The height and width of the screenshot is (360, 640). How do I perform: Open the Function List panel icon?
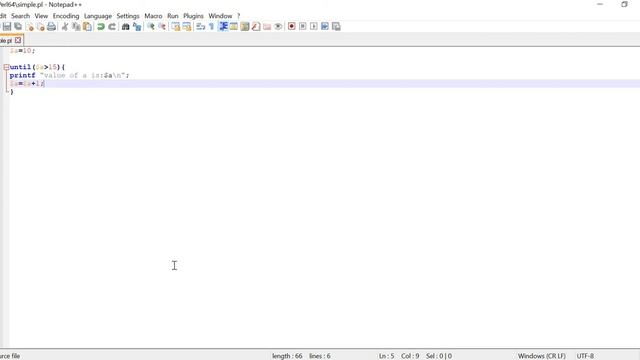pos(256,27)
